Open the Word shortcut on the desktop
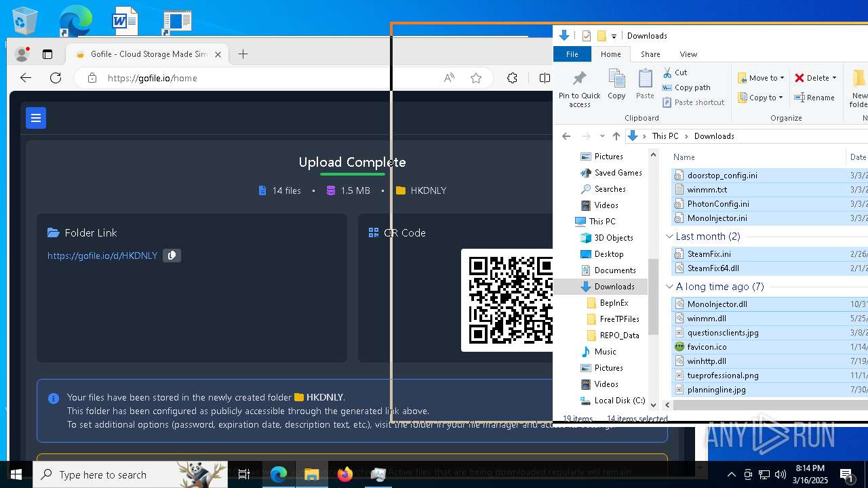 [x=125, y=21]
